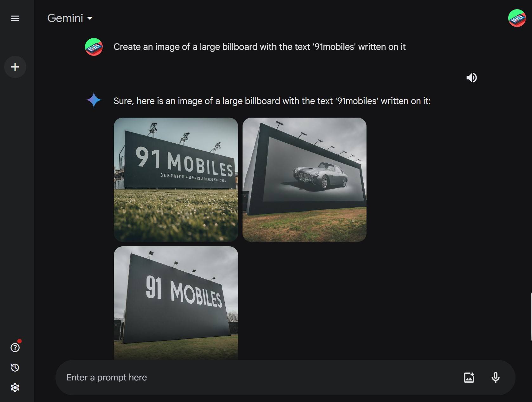Screen dimensions: 532x402
Task: Open the Activity history icon
Action: (15, 367)
